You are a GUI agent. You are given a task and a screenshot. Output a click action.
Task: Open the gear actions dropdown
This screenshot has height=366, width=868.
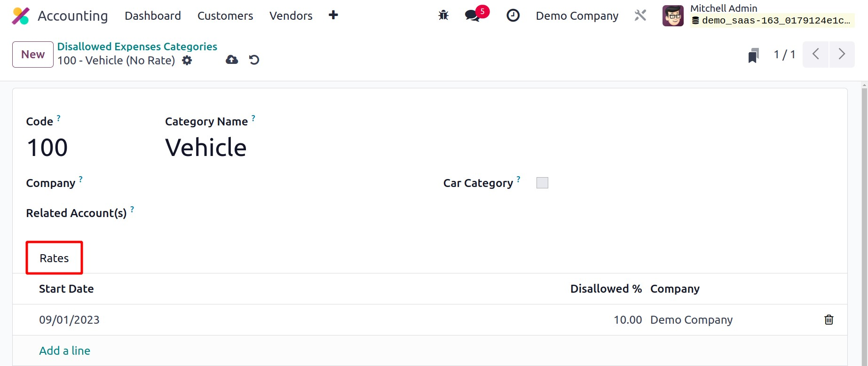187,61
